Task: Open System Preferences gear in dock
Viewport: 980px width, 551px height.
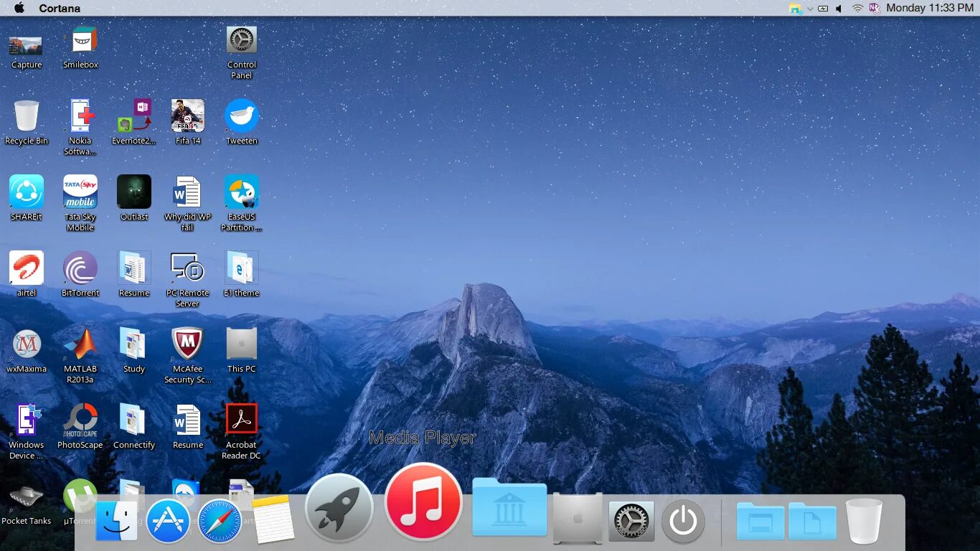Action: (631, 521)
